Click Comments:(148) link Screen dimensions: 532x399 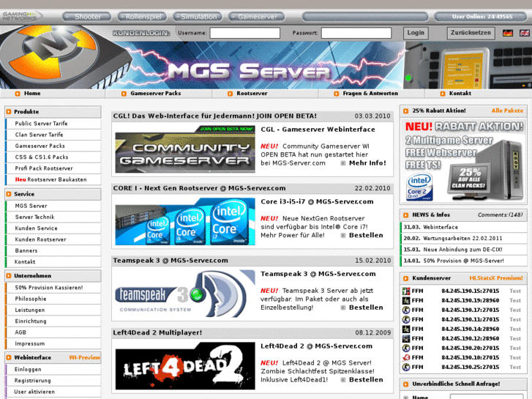coord(500,215)
